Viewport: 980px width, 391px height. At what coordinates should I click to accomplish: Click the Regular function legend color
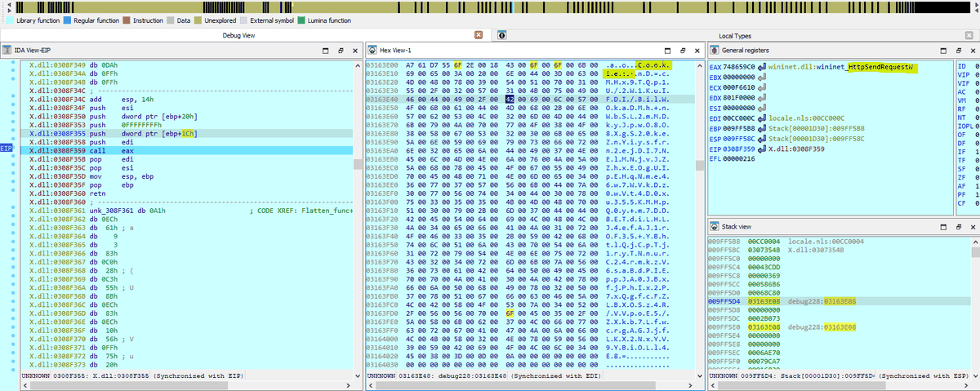coord(67,20)
